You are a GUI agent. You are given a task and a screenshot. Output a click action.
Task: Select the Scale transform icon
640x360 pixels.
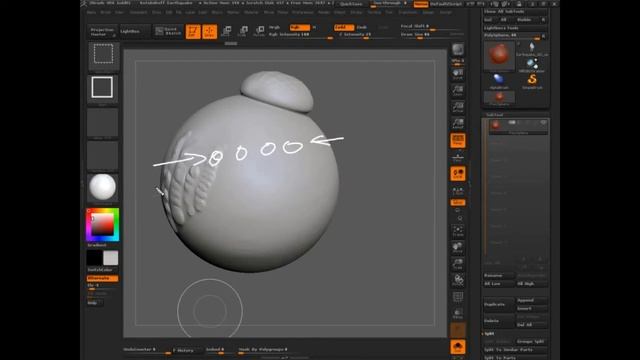[243, 31]
